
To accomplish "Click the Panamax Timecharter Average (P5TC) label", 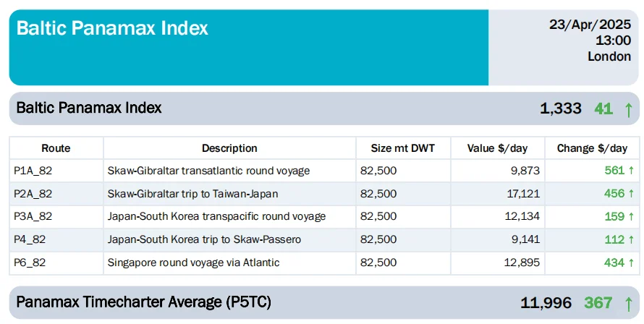I will (143, 302).
